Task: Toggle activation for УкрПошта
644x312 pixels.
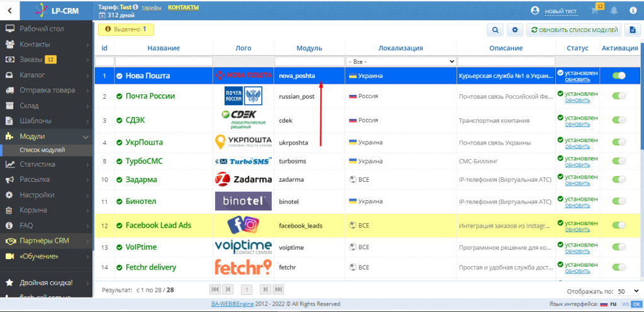Action: (x=619, y=142)
